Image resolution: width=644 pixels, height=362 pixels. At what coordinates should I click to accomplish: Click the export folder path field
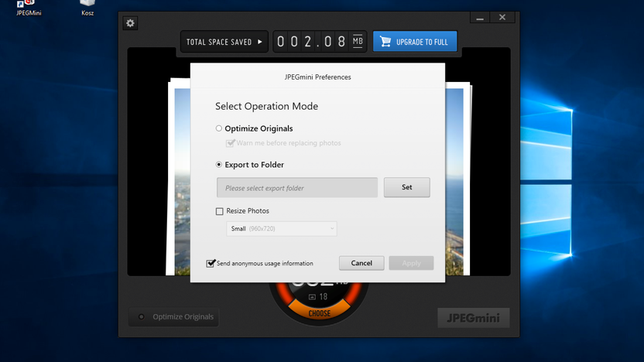pos(297,187)
